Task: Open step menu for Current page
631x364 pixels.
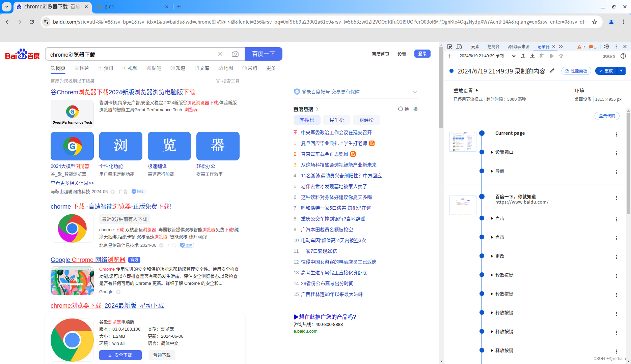Action: [x=616, y=134]
